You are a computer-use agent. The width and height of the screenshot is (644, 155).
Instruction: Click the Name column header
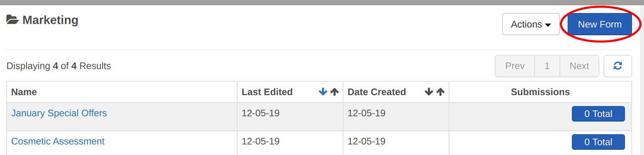click(x=24, y=92)
